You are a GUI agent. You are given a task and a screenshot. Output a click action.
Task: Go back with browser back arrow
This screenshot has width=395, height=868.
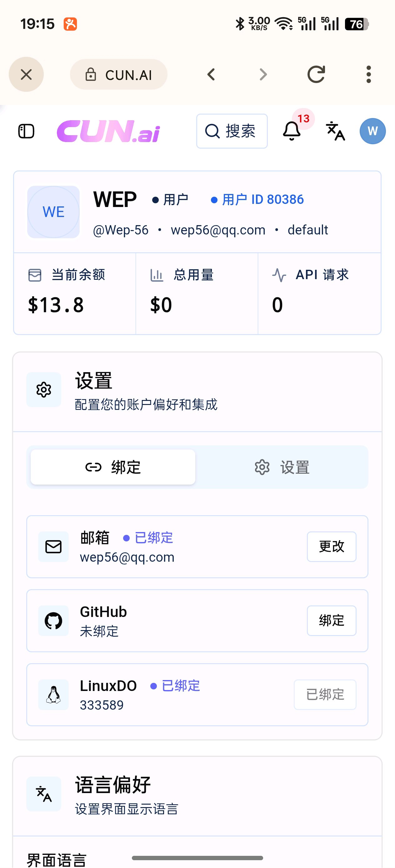[211, 74]
